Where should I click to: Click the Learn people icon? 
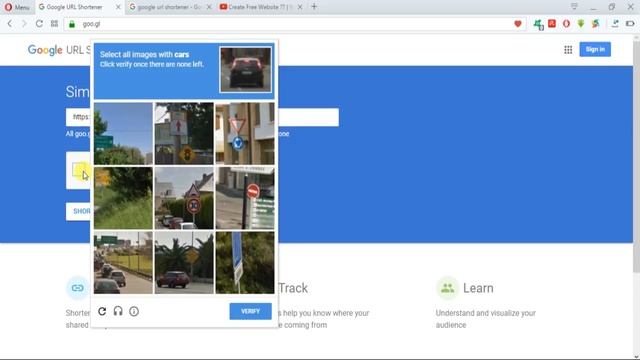pos(447,288)
